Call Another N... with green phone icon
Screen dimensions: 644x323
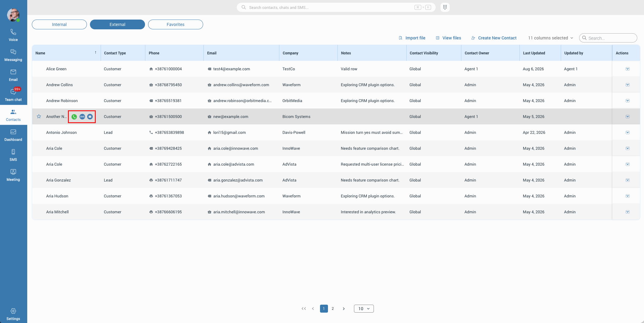[x=74, y=117]
